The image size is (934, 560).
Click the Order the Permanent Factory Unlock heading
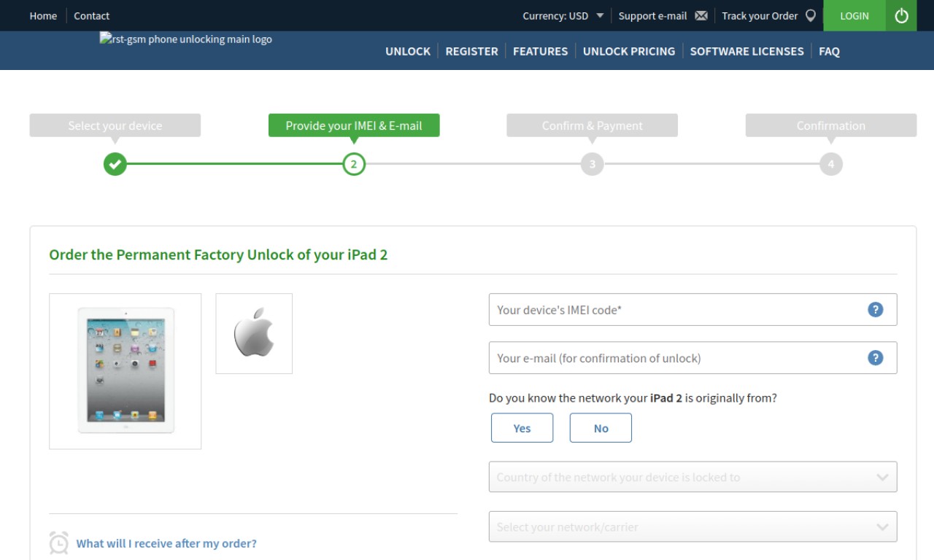[218, 255]
